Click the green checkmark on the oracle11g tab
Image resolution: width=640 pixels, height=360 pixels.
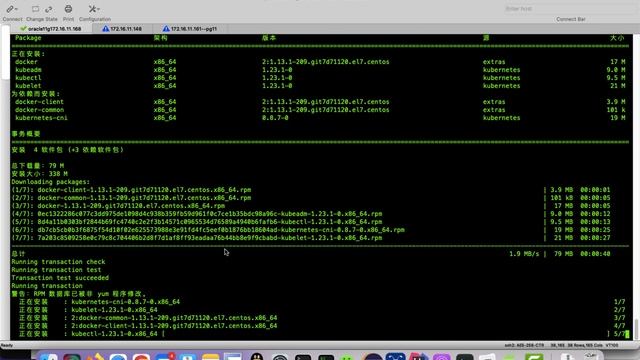pos(23,29)
